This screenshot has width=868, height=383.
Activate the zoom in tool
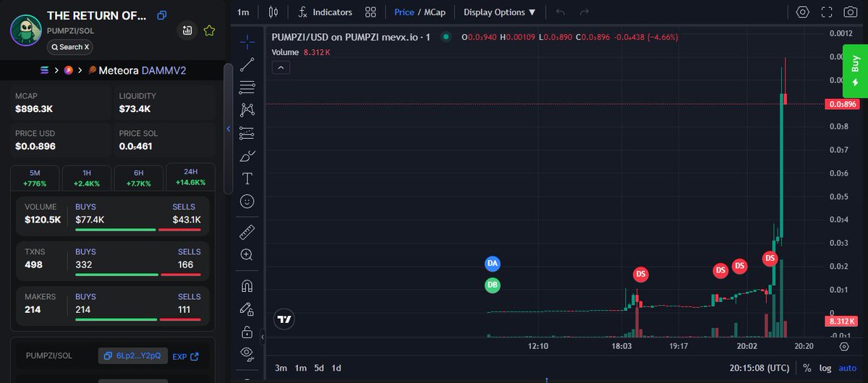pos(247,254)
